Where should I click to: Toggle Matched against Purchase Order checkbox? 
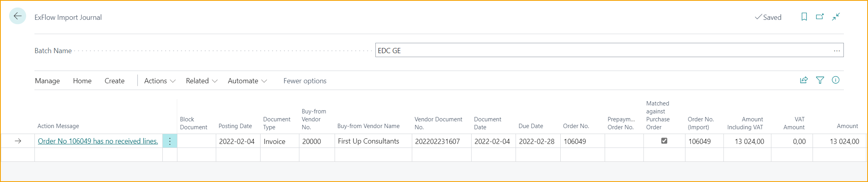tap(664, 141)
